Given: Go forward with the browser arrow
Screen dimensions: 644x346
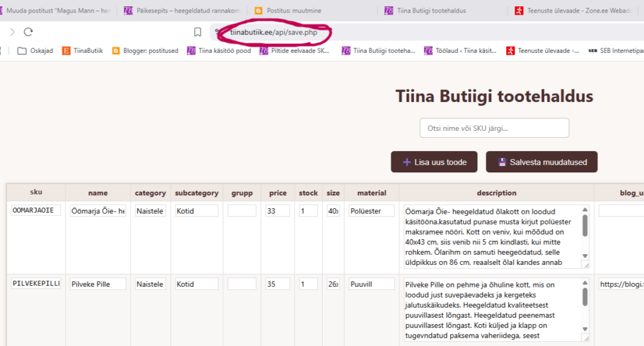Looking at the screenshot, I should pyautogui.click(x=12, y=31).
